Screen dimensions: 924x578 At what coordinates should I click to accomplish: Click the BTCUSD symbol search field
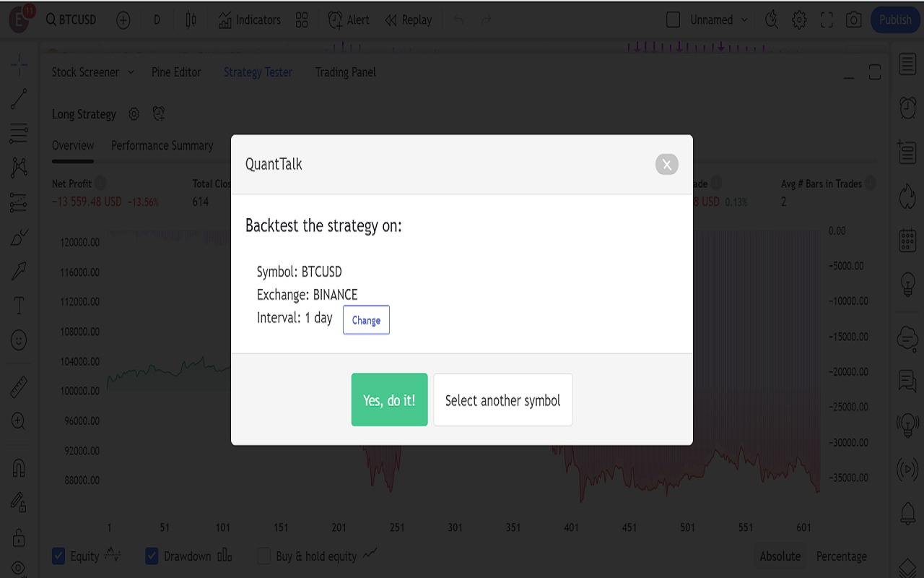[x=71, y=20]
